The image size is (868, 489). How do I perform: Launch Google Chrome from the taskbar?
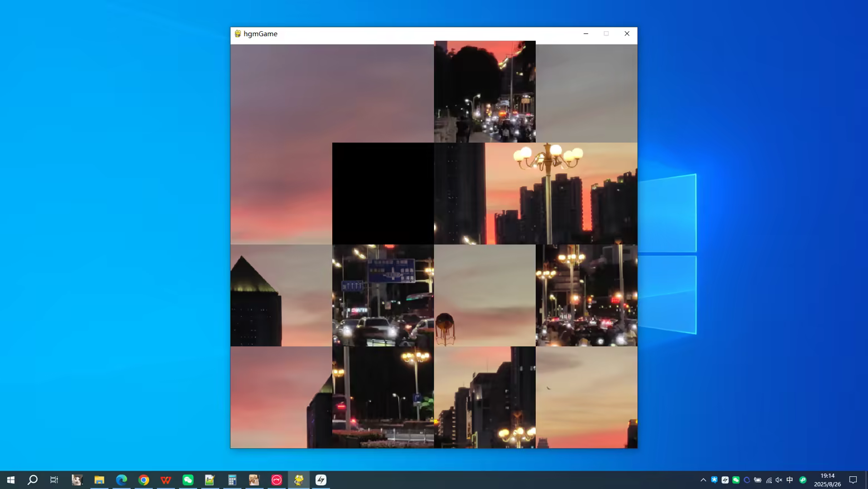pos(144,480)
